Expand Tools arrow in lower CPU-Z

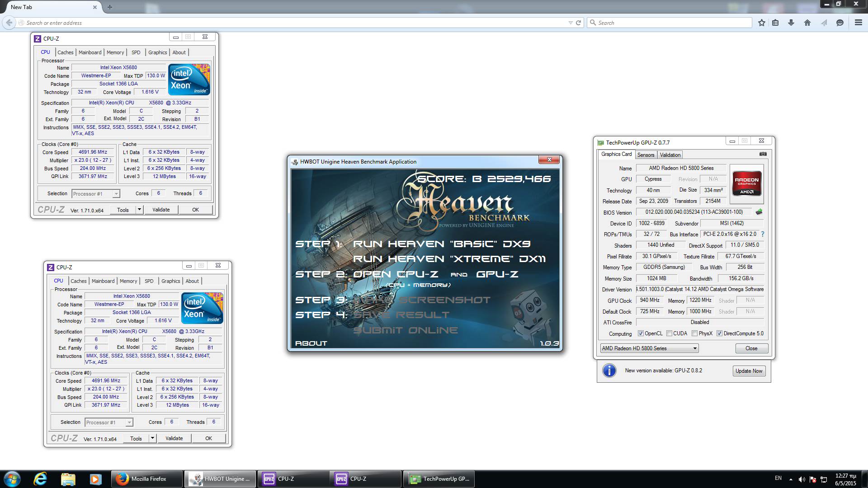click(152, 438)
